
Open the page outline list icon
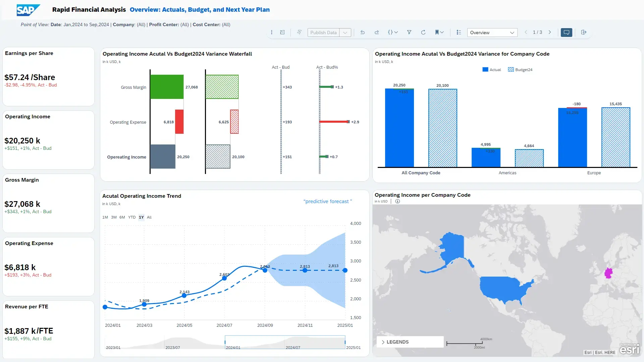click(x=459, y=32)
